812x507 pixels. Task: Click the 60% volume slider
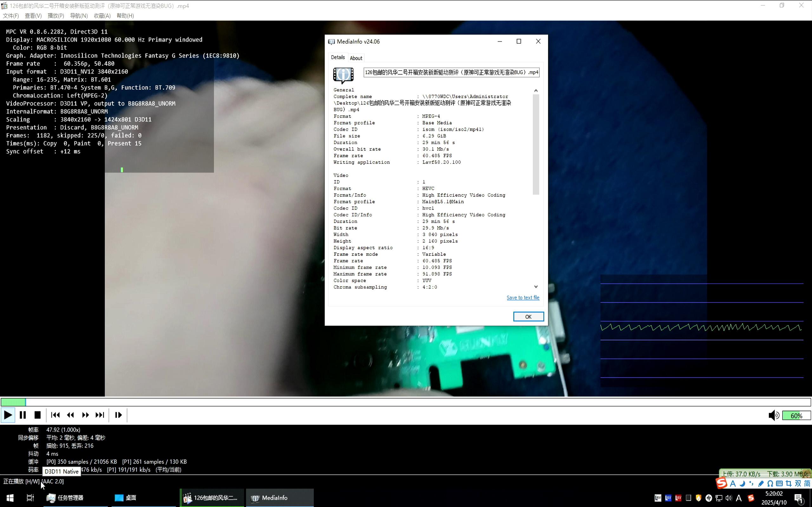tap(796, 416)
